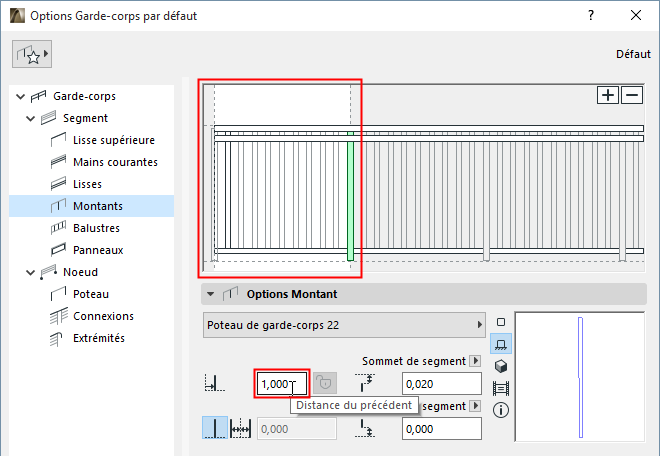Select the Noeud tree item
660x456 pixels.
coord(80,272)
